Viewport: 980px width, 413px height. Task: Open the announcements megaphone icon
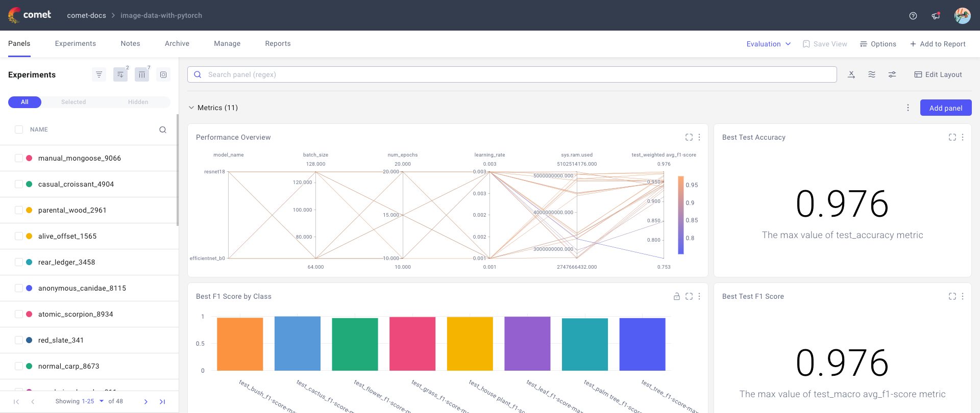936,16
